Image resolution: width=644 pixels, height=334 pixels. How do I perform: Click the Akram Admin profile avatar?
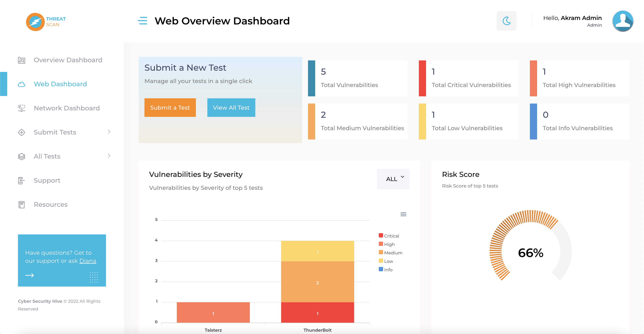[x=623, y=21]
